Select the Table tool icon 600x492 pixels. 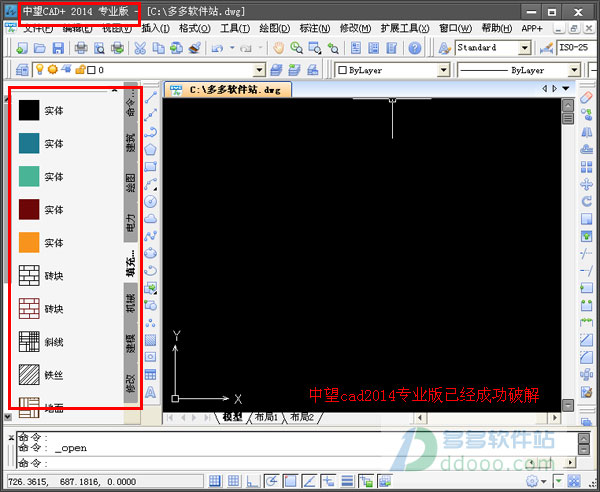pyautogui.click(x=151, y=375)
